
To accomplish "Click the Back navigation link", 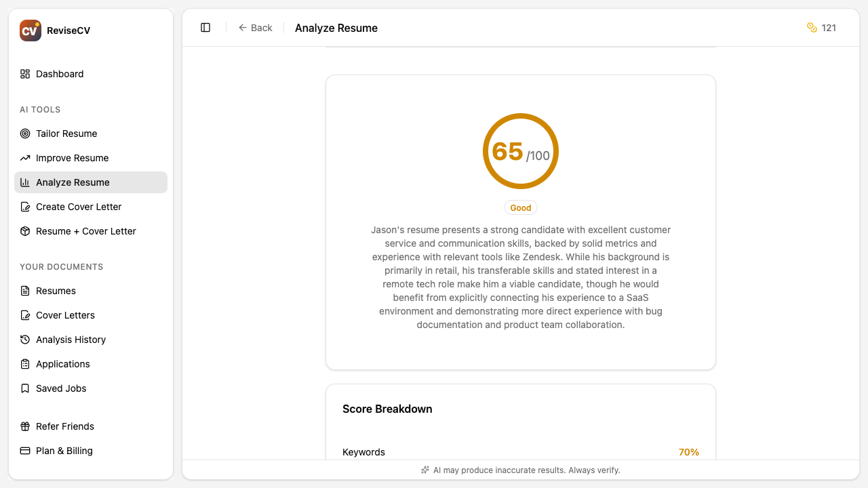I will click(256, 27).
